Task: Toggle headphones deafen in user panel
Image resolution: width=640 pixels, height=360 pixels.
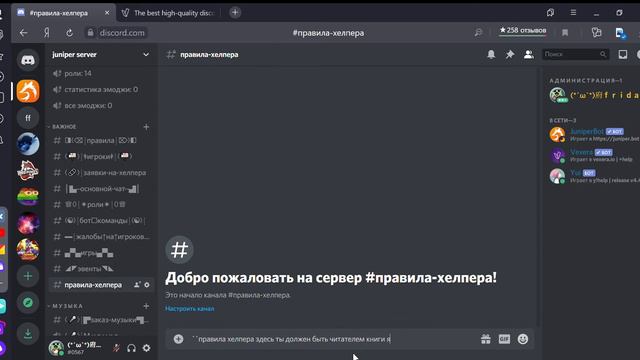Action: coord(131,348)
